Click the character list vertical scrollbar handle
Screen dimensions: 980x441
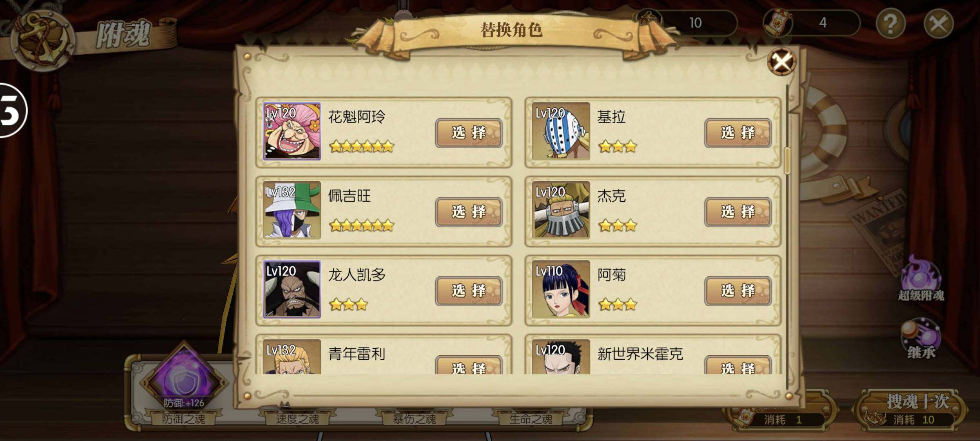(788, 160)
